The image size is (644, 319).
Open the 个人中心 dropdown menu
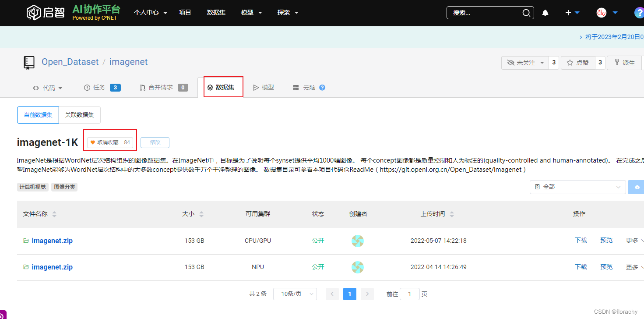151,13
